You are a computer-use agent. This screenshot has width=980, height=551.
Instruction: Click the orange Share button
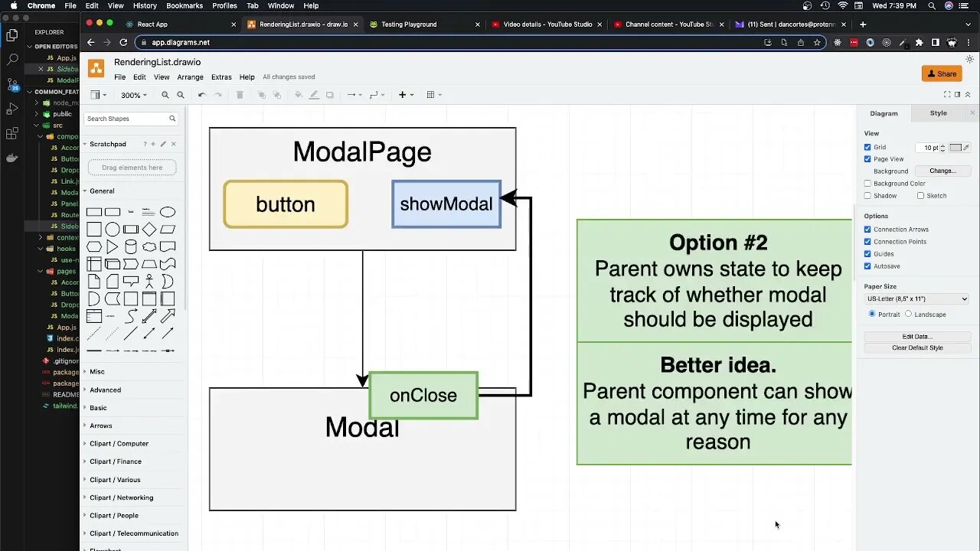pos(942,74)
